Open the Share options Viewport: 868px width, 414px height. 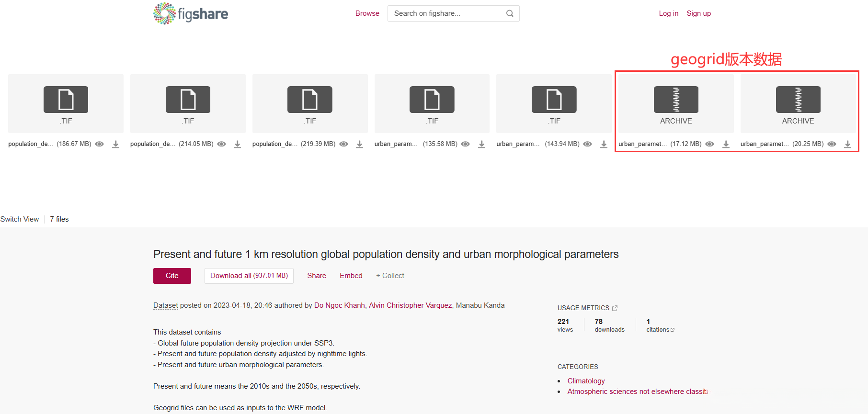317,276
